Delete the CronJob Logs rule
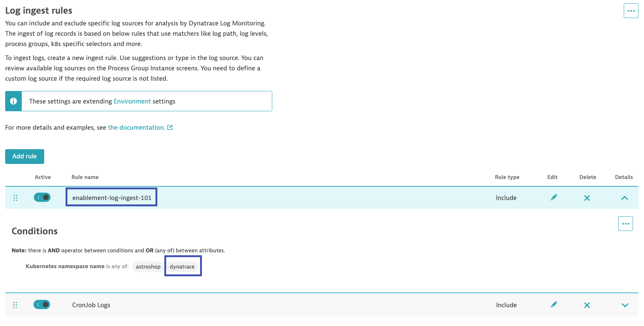 pyautogui.click(x=587, y=305)
